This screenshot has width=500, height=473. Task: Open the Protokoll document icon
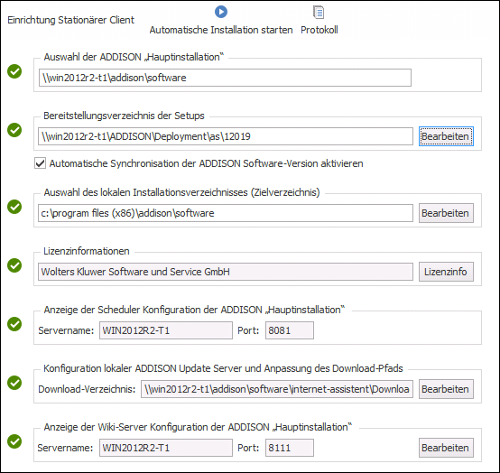click(319, 12)
